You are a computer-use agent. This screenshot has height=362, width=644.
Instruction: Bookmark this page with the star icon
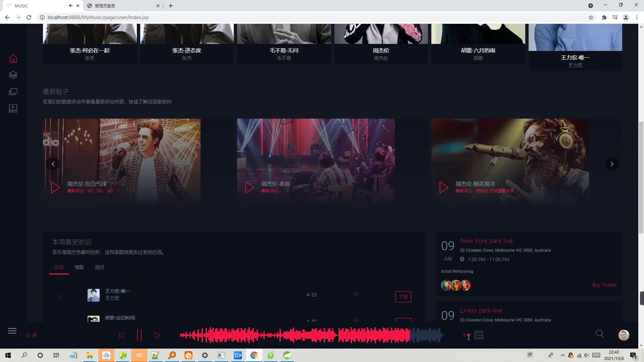pyautogui.click(x=591, y=17)
